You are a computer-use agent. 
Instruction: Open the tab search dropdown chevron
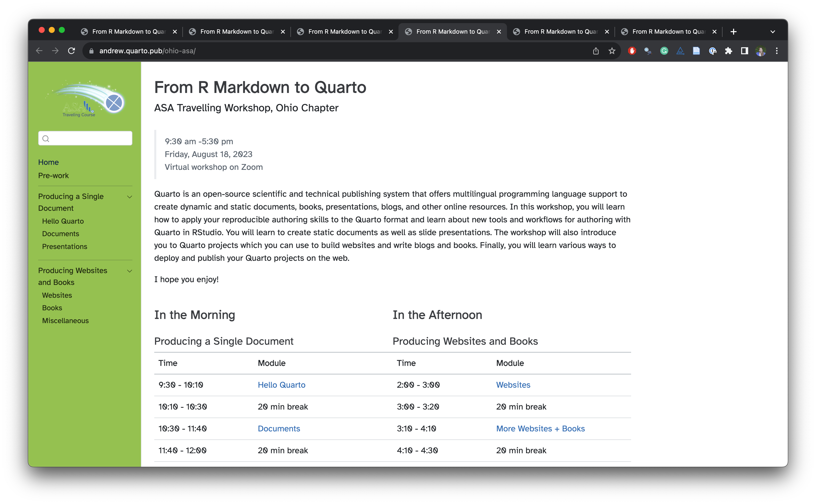(772, 32)
